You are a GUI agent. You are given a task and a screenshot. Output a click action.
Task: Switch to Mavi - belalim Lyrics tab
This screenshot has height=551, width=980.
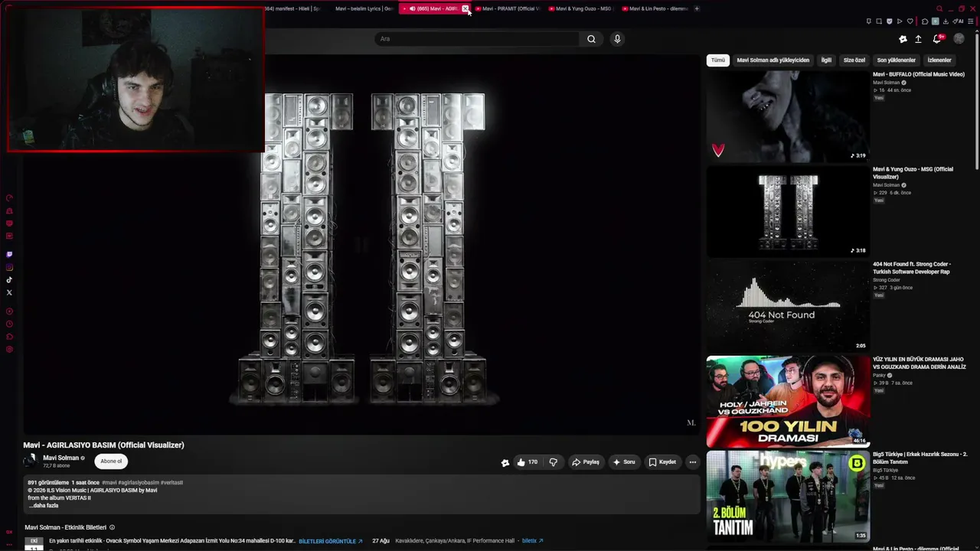point(363,8)
